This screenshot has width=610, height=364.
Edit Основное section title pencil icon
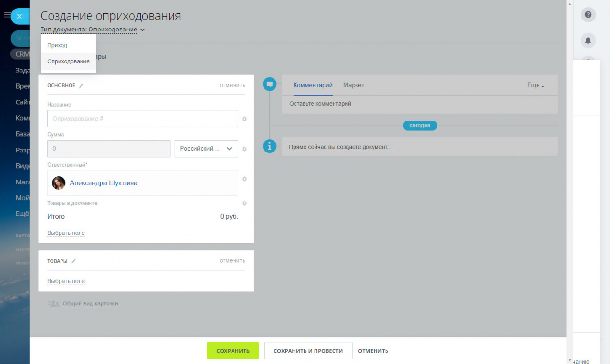[81, 86]
